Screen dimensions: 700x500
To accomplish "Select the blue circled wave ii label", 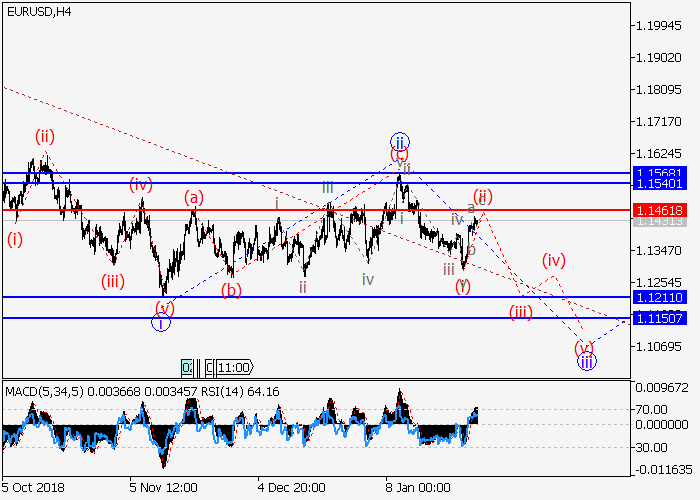I will (x=399, y=141).
